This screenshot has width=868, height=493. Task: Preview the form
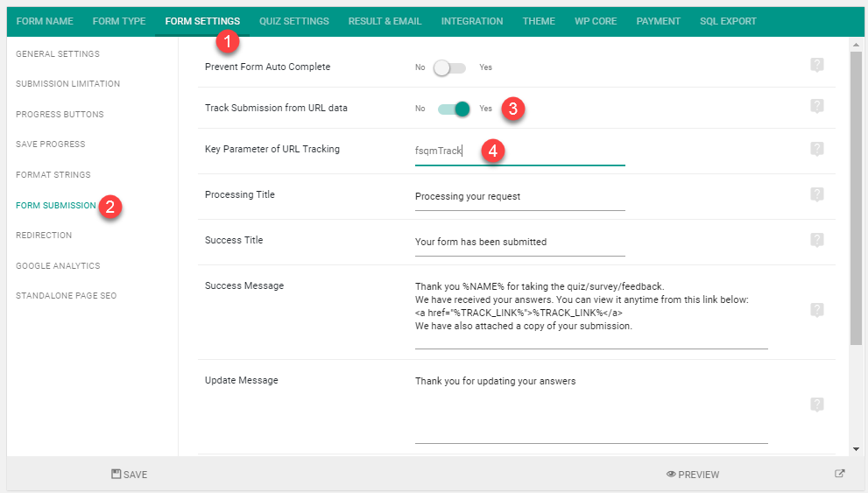click(x=693, y=475)
